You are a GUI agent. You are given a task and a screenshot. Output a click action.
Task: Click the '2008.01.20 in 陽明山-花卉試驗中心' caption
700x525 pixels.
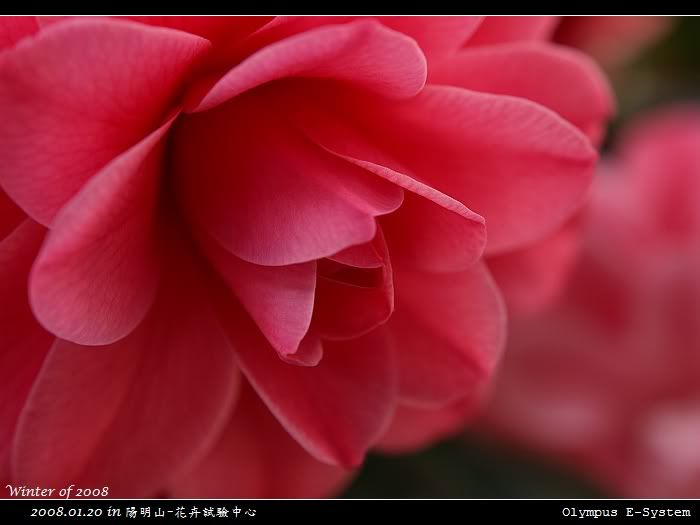(143, 512)
